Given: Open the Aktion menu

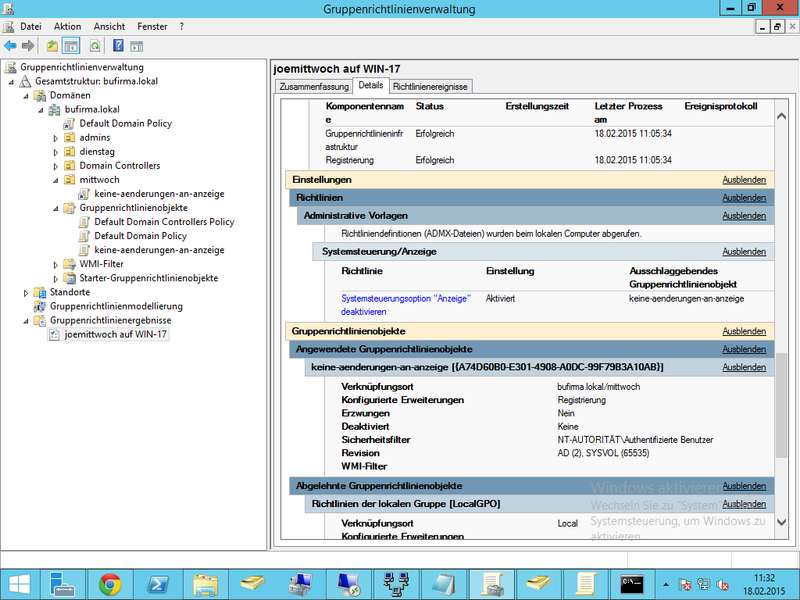Looking at the screenshot, I should pyautogui.click(x=67, y=26).
